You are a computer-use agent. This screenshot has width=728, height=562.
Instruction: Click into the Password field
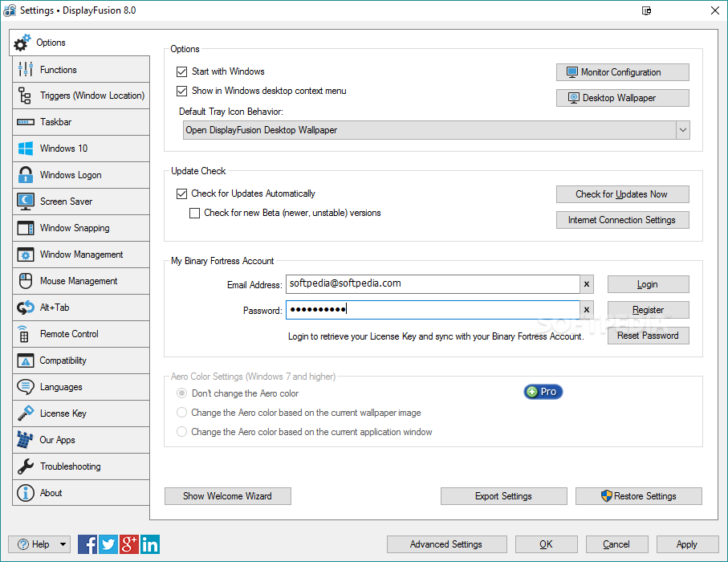click(x=433, y=310)
